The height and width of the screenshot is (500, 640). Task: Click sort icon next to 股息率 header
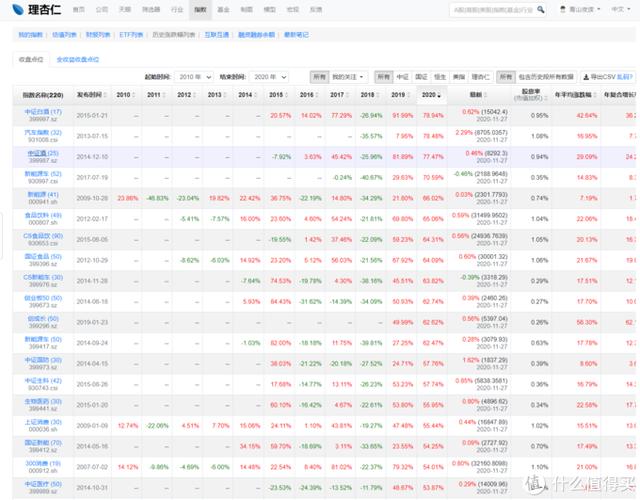click(x=546, y=98)
